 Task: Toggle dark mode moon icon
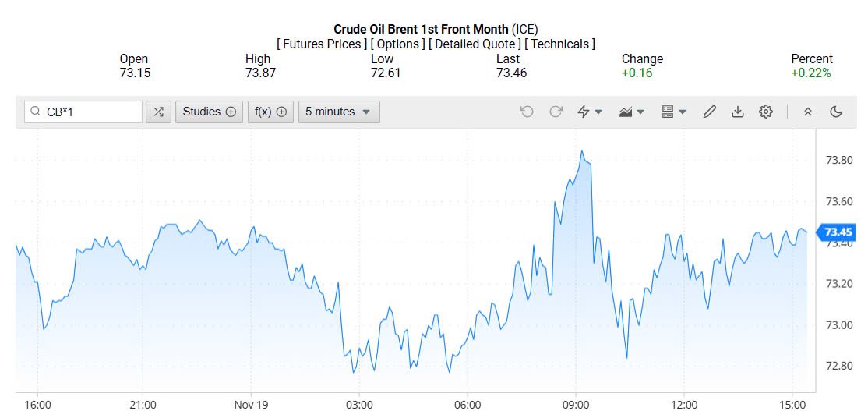point(836,112)
